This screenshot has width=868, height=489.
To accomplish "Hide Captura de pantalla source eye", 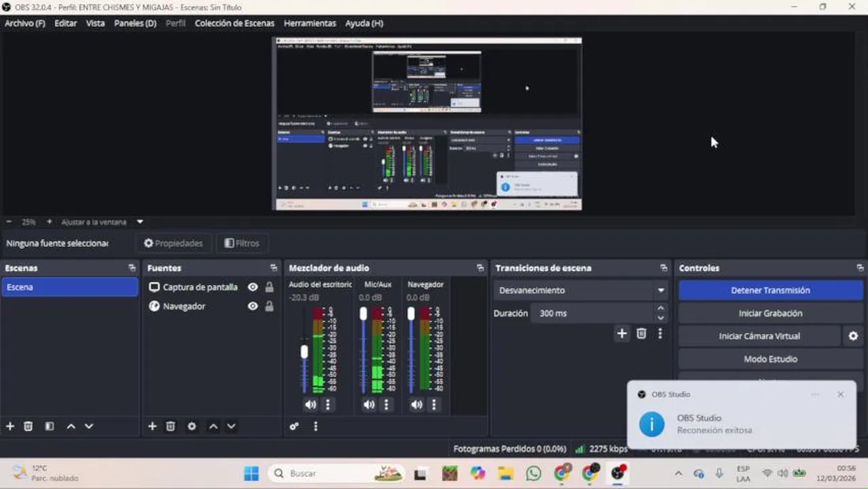I will 253,287.
